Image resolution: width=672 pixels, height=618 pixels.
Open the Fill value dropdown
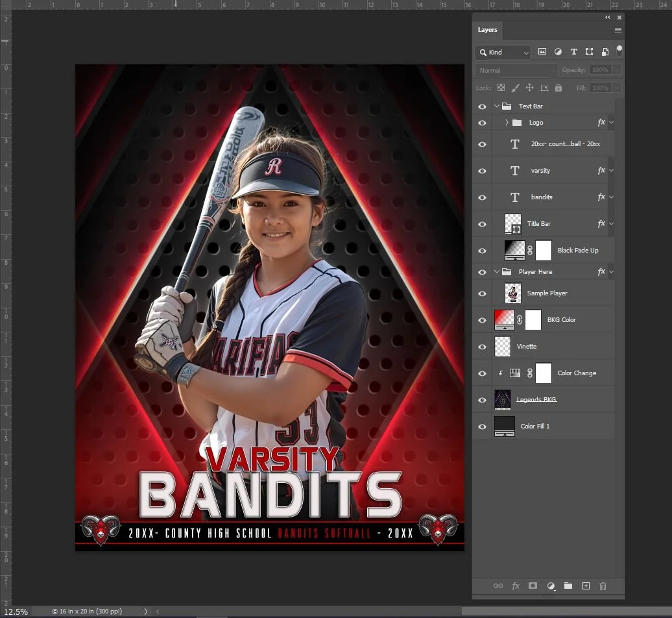pos(617,88)
